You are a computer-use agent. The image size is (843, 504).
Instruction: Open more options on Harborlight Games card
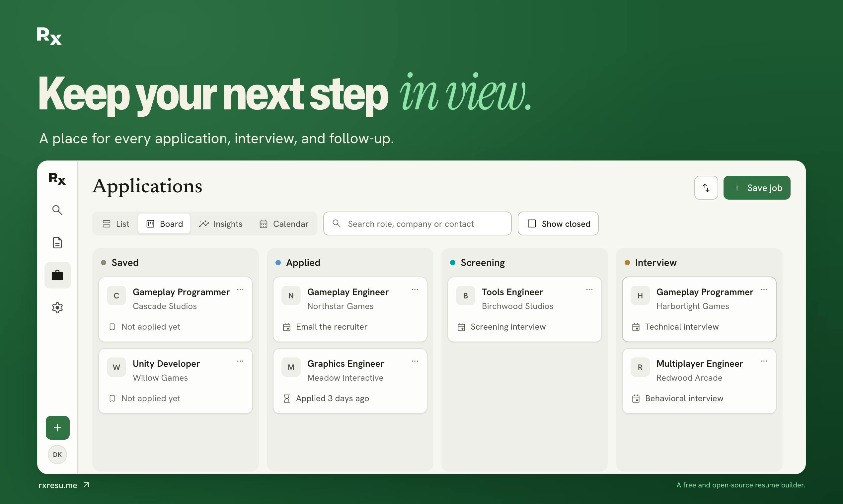coord(764,289)
